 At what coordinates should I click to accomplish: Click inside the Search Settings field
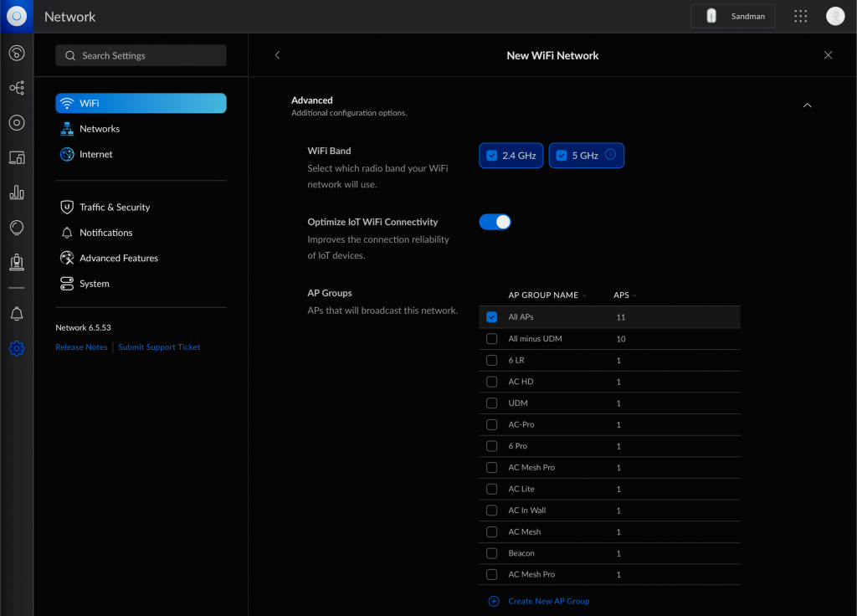pos(141,54)
